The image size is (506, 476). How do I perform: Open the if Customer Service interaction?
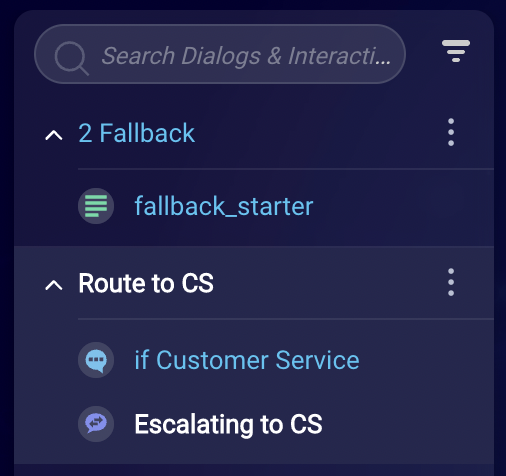coord(247,360)
